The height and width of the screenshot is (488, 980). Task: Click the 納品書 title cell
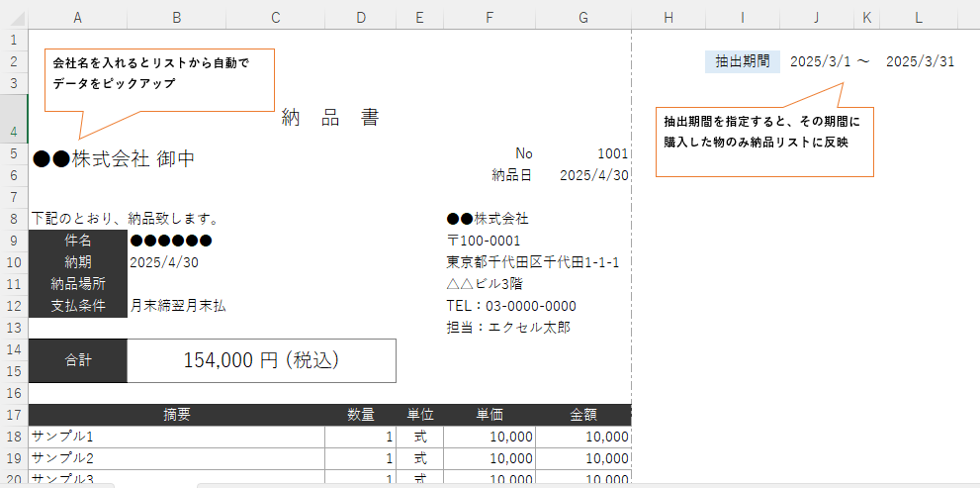click(x=330, y=118)
